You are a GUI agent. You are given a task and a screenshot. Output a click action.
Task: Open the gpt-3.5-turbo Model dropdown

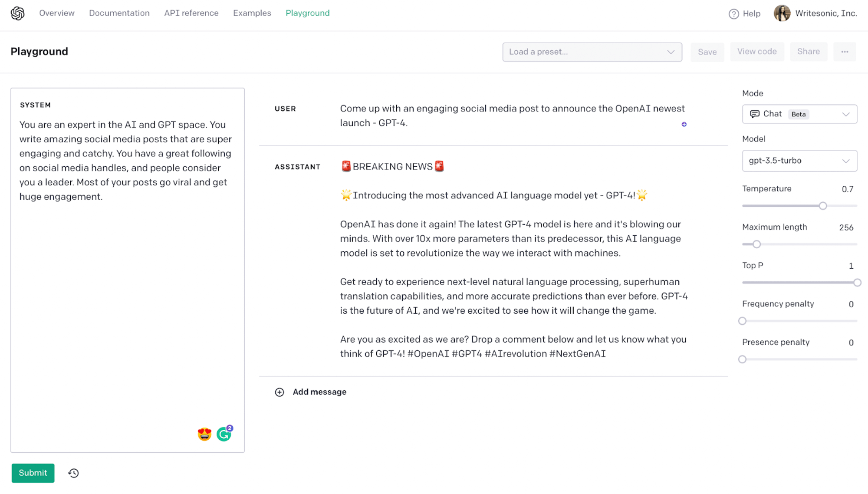pyautogui.click(x=799, y=161)
